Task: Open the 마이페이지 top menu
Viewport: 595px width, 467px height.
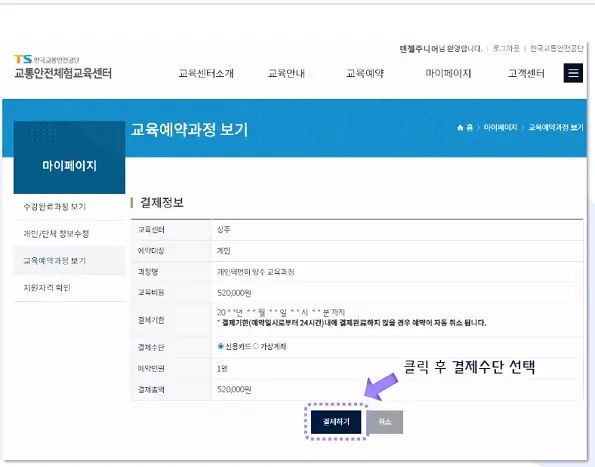Action: [x=448, y=73]
